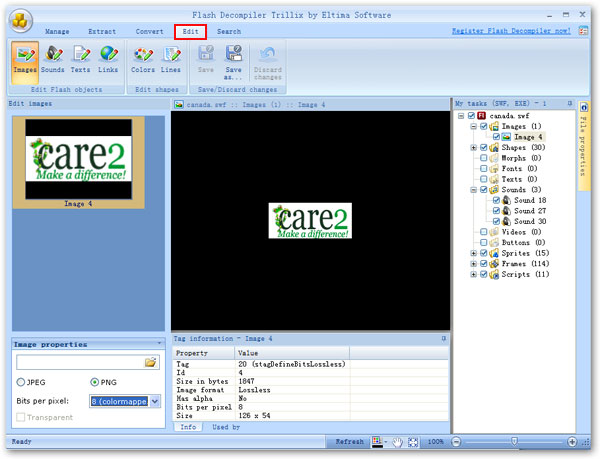Viewport: 600px width, 459px height.
Task: Collapse the canada.swf tree node
Action: click(x=461, y=116)
